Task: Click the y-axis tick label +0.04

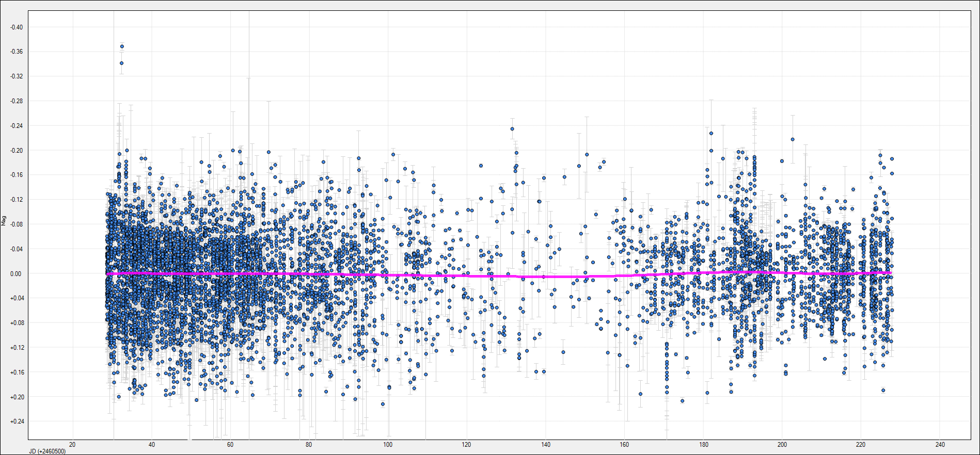Action: pyautogui.click(x=17, y=298)
